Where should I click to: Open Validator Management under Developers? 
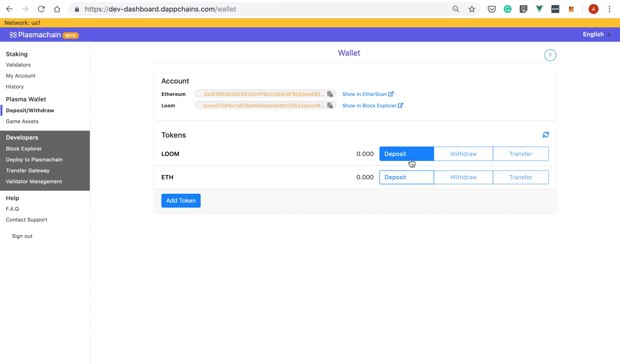[34, 181]
